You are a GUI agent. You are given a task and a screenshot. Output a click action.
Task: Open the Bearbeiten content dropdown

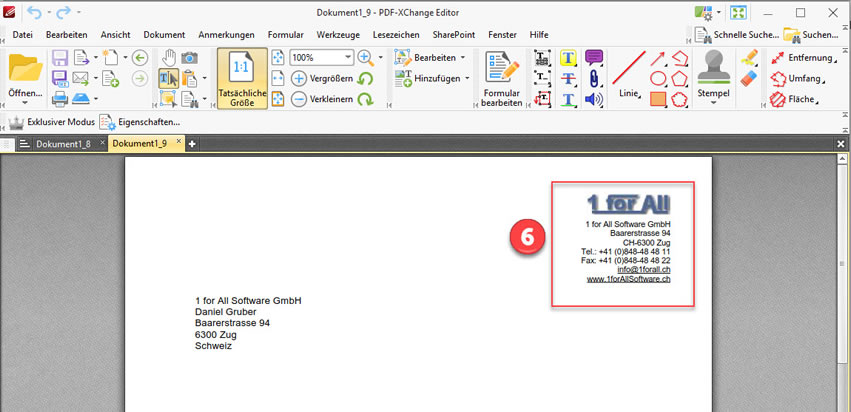(430, 58)
